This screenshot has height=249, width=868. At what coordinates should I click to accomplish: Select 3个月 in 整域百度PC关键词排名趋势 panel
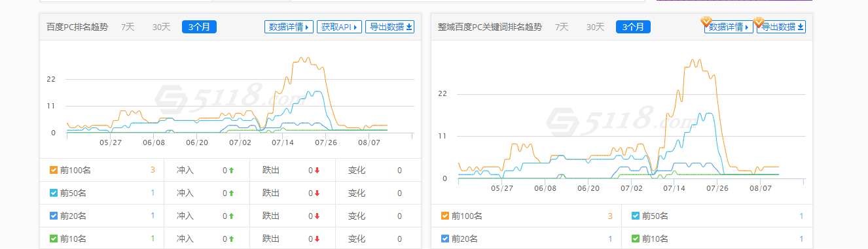click(x=633, y=27)
